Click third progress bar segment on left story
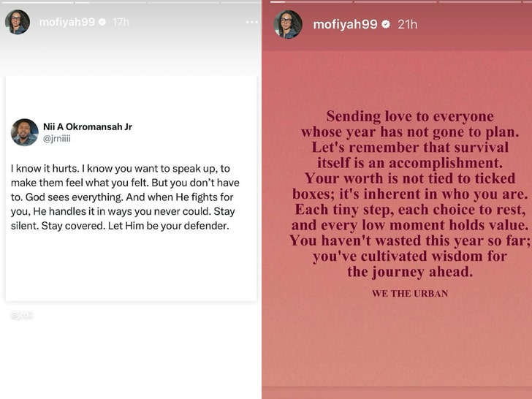 coord(183,2)
